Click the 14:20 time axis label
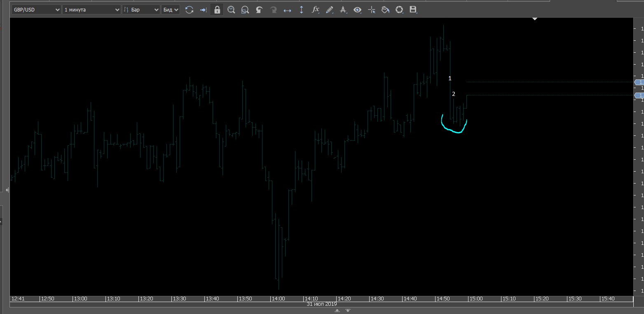The height and width of the screenshot is (314, 644). (x=344, y=299)
